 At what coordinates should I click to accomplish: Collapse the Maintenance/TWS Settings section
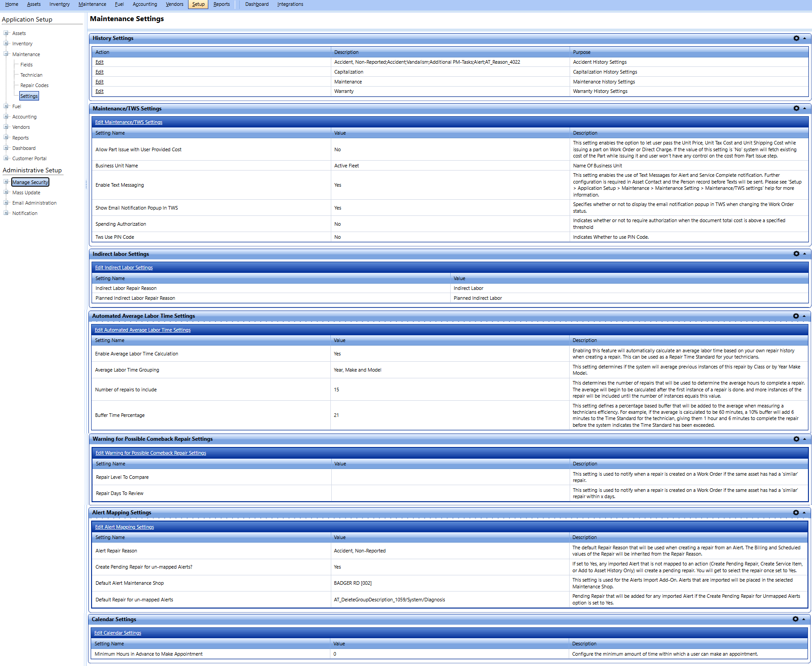tap(805, 108)
